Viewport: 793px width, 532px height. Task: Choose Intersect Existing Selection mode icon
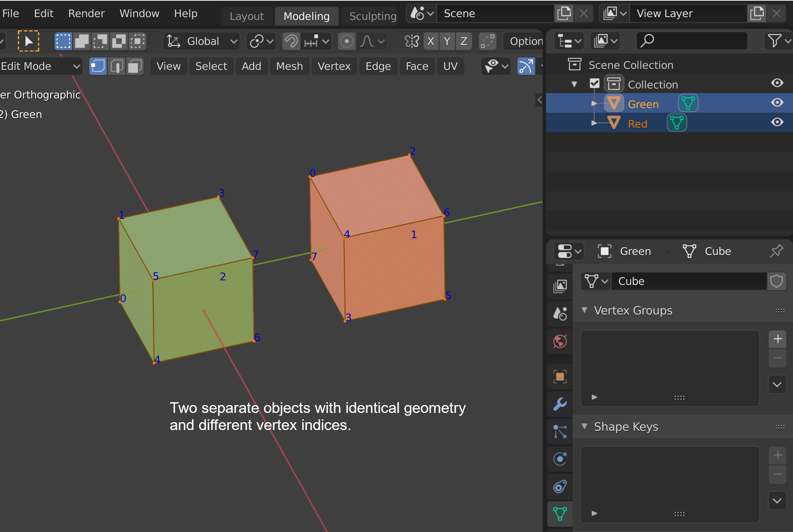[x=137, y=41]
